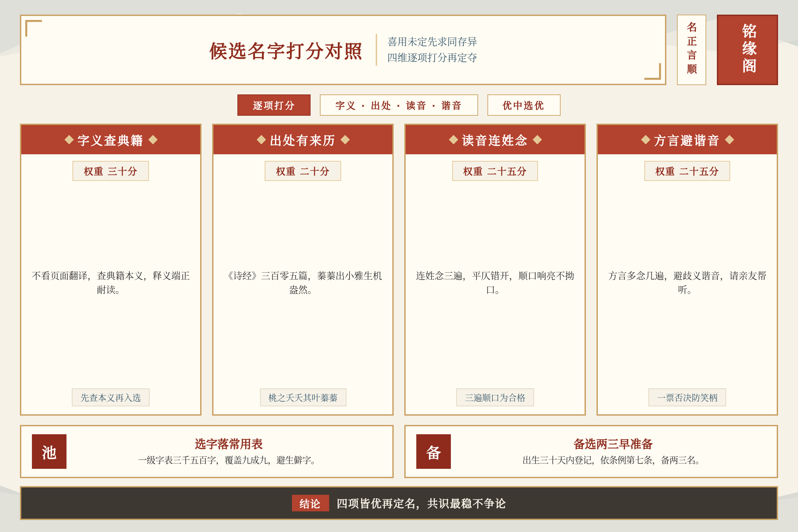Click 权重 二十五分 under 读音连姓念

[x=495, y=171]
